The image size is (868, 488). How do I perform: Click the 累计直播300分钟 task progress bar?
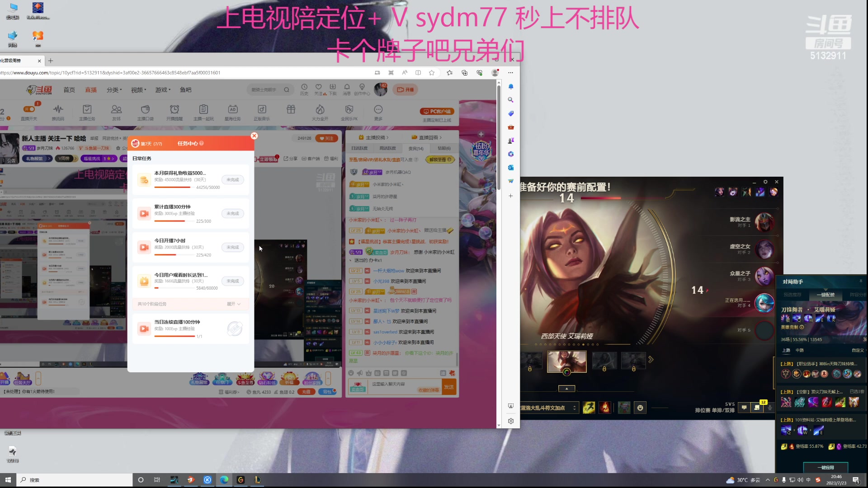click(174, 221)
